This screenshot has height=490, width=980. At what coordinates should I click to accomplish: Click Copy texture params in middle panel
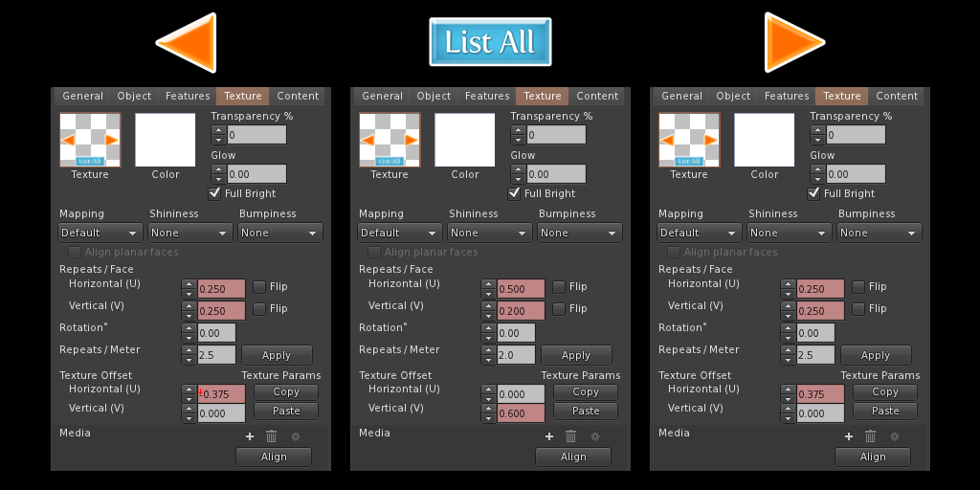click(586, 392)
